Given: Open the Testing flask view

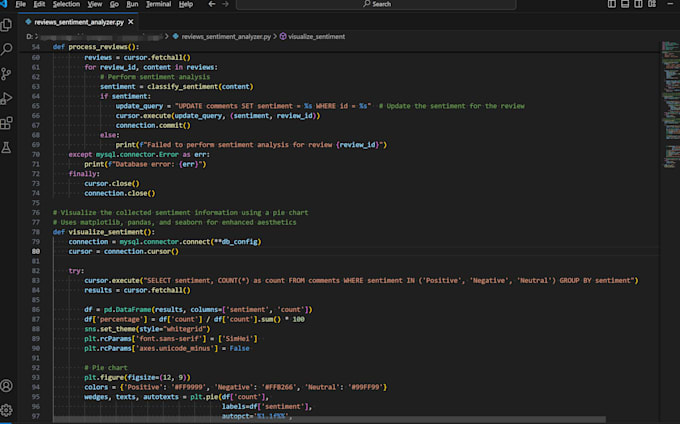Looking at the screenshot, I should 7,147.
